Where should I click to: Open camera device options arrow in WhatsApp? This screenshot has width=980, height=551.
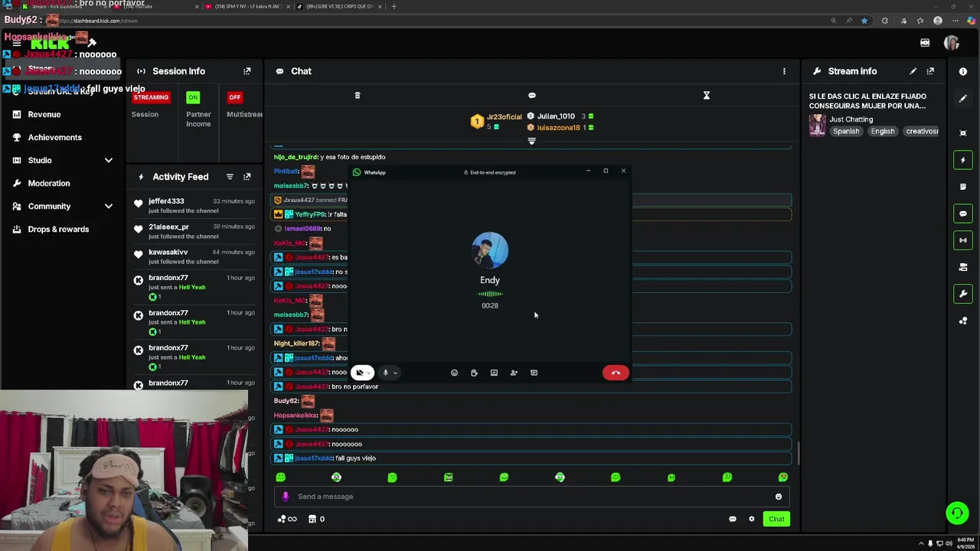click(370, 373)
